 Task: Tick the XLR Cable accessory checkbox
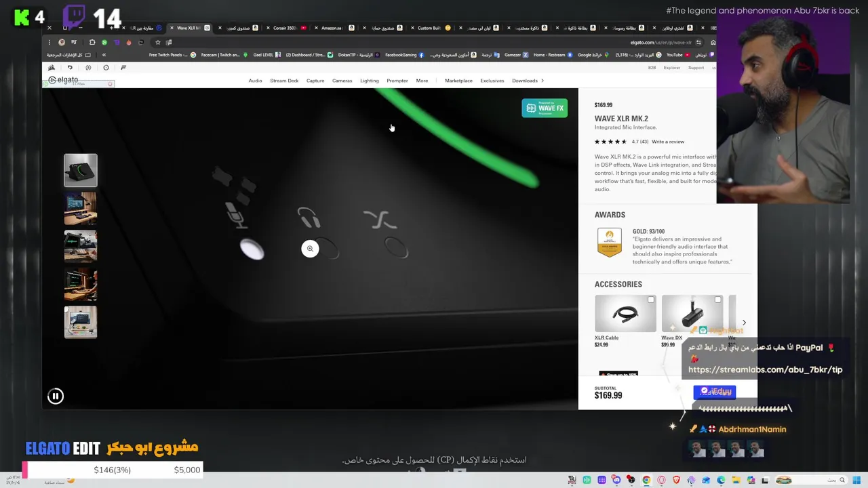point(651,300)
